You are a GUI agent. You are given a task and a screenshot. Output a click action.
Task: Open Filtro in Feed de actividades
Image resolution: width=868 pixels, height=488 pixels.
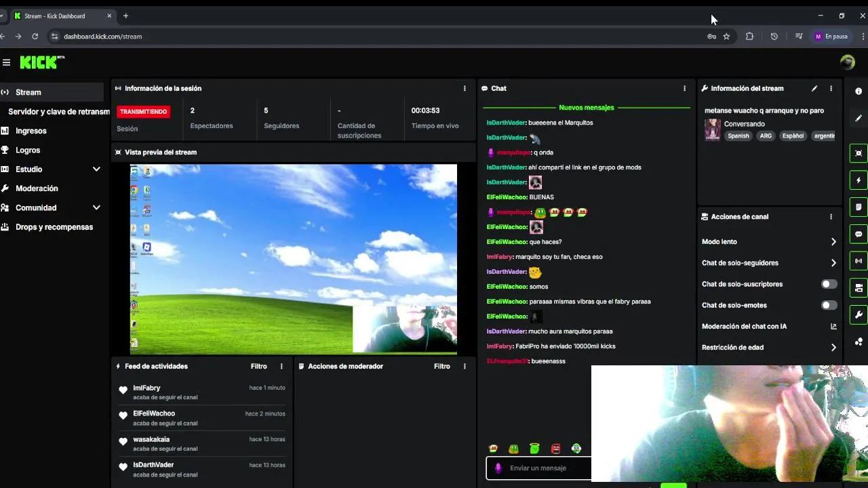259,366
